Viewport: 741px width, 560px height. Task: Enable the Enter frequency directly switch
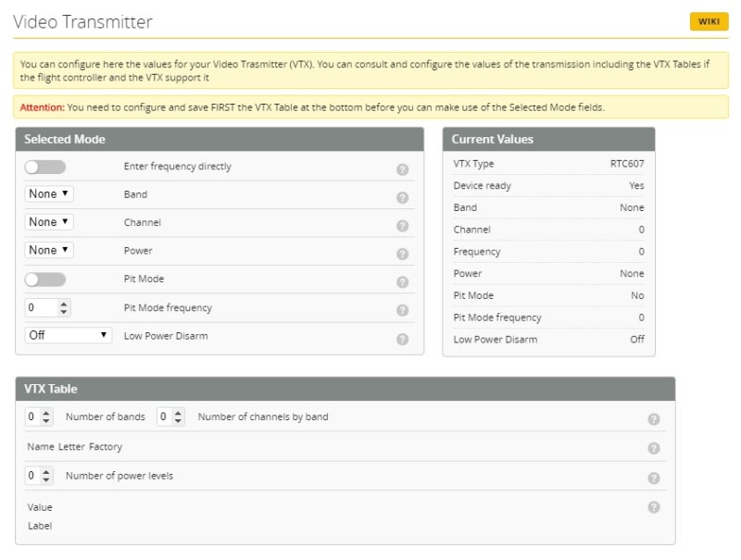[45, 167]
